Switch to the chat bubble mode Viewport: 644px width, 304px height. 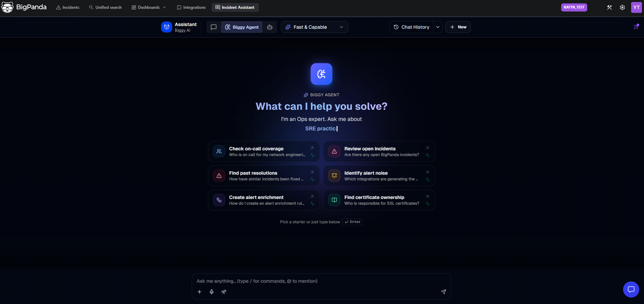[x=214, y=27]
